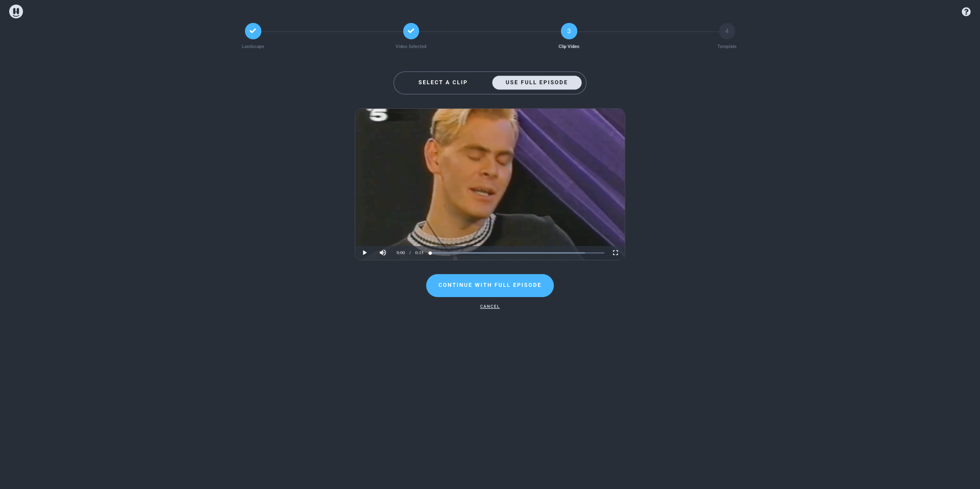Select step 3 Clip Video circle

coord(569,31)
